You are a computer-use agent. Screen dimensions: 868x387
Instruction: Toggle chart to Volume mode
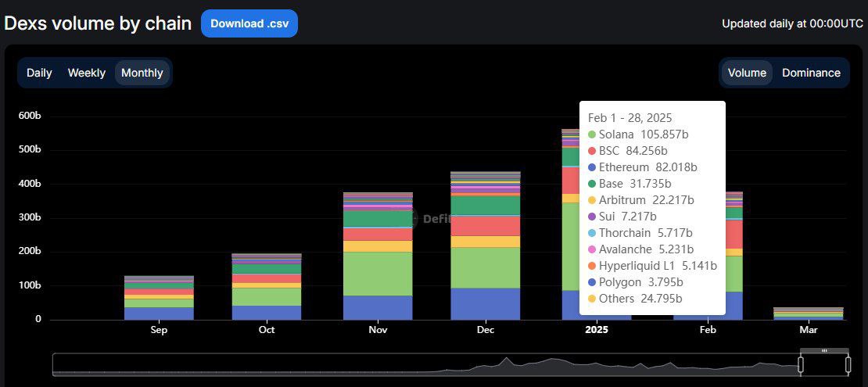[747, 73]
